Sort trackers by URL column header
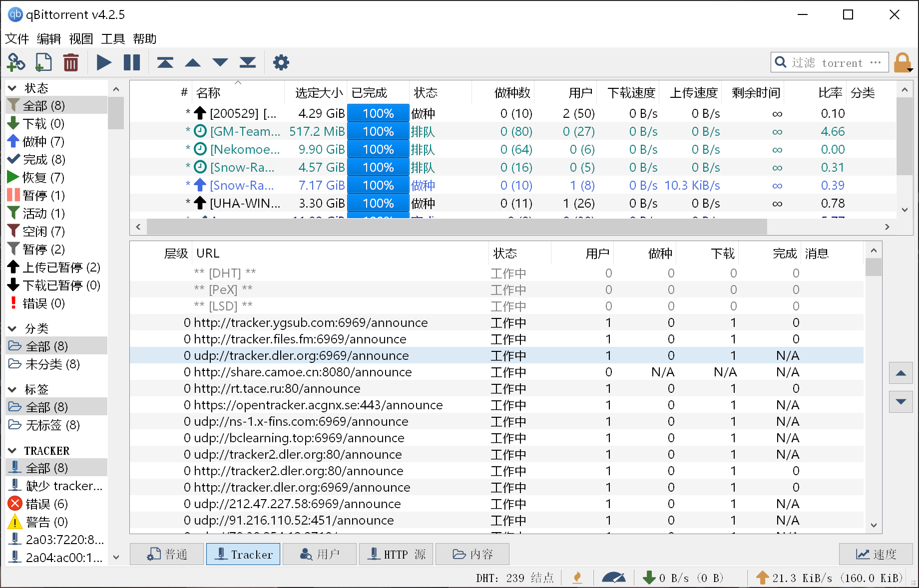Screen dimensions: 919x588 click(341, 254)
